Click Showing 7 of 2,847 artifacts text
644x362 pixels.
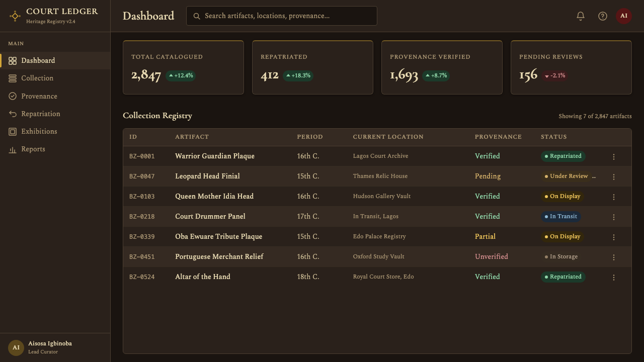click(595, 116)
